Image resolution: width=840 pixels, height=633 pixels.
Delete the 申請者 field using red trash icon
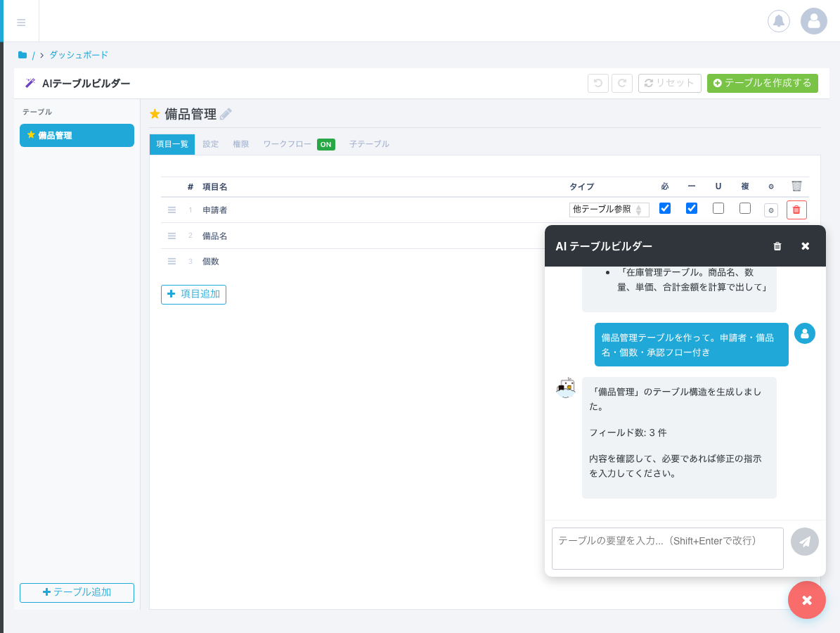coord(796,210)
